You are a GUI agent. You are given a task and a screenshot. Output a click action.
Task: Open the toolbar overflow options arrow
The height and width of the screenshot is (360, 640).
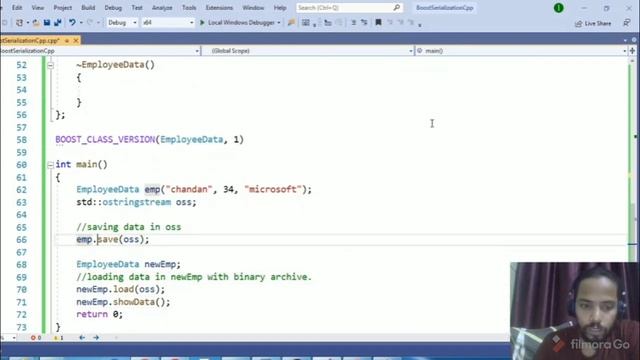420,24
